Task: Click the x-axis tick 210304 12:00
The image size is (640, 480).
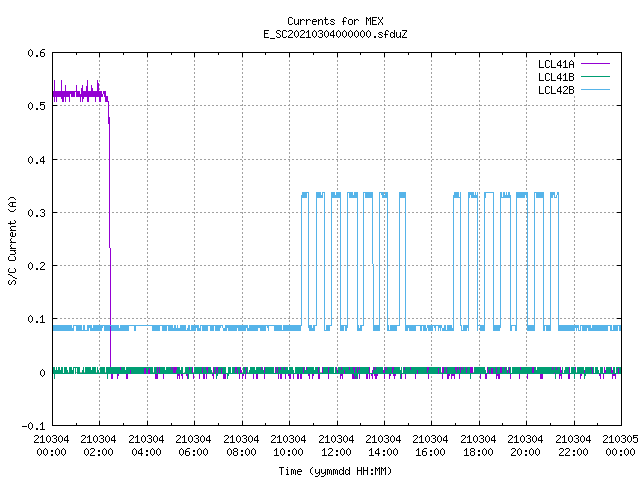Action: (336, 446)
